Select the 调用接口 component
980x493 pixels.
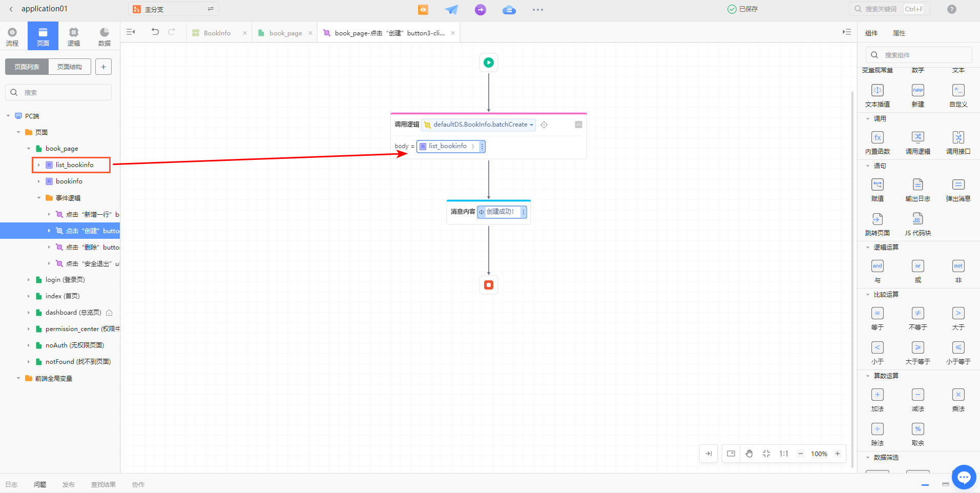pos(958,143)
